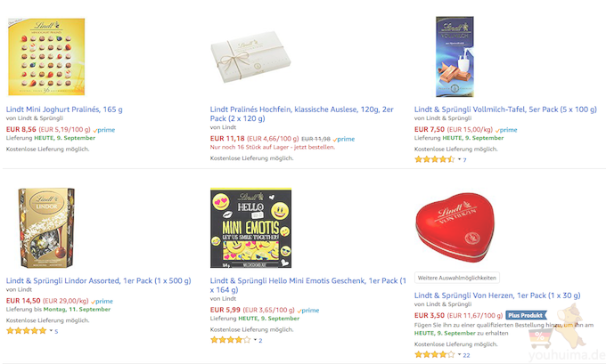Click the white Pralinés Hochfein box image
Screen dimensions: 606x364
(x=250, y=57)
